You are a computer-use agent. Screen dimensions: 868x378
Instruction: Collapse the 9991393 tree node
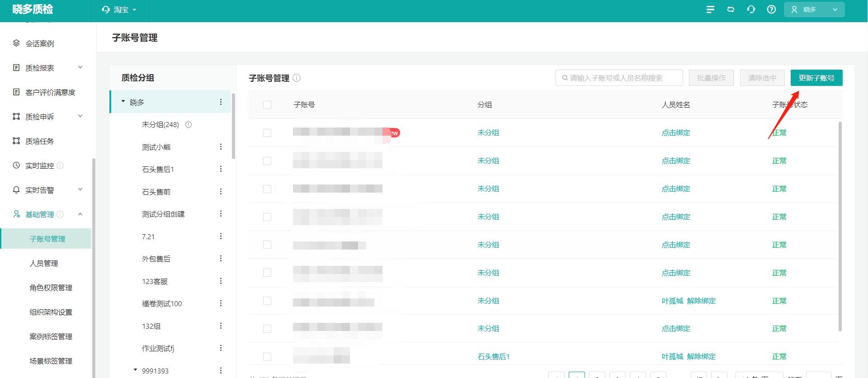pyautogui.click(x=135, y=370)
